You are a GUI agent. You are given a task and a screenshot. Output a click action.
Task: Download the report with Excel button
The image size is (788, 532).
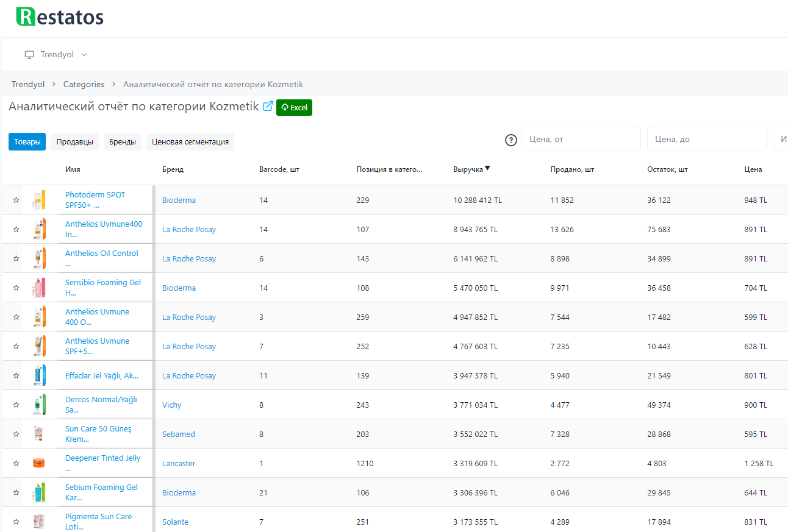pyautogui.click(x=294, y=107)
